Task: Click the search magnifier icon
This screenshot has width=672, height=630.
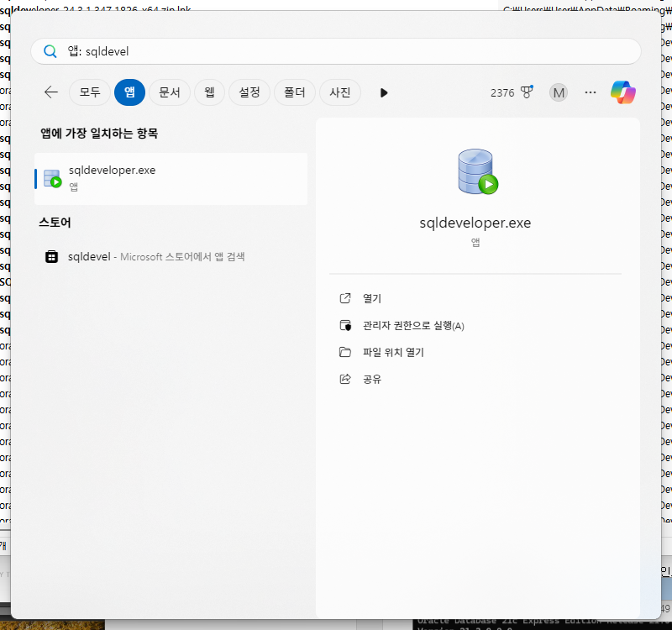Action: click(x=50, y=51)
